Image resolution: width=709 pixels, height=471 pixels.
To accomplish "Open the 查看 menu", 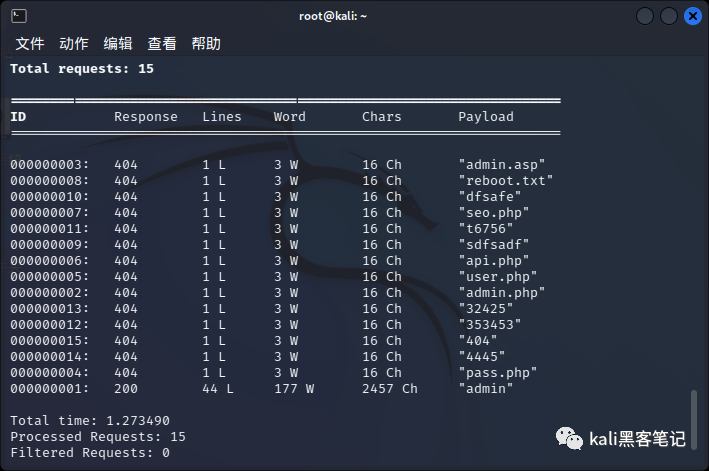I will pos(162,44).
